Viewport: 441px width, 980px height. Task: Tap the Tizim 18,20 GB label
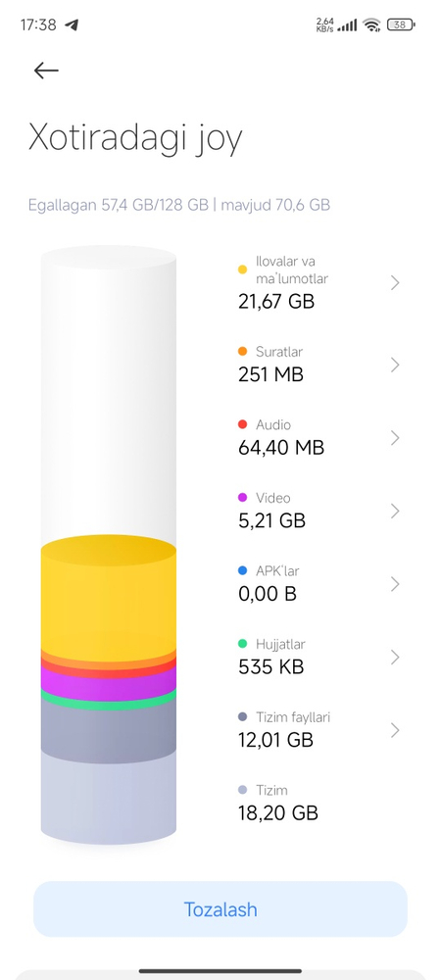click(278, 803)
